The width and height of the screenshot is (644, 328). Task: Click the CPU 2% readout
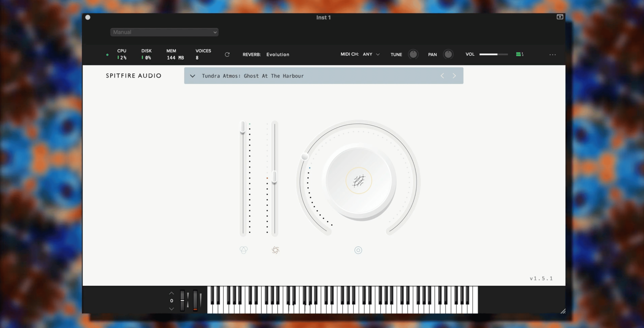coord(122,54)
